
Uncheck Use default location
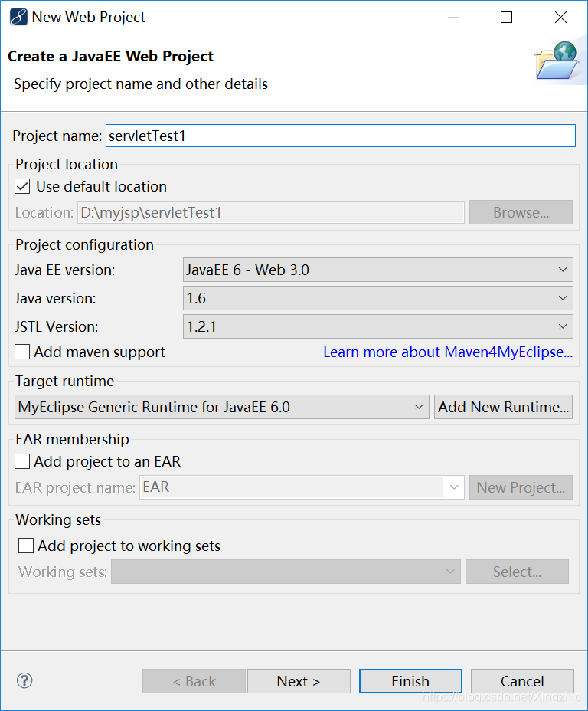[x=22, y=186]
